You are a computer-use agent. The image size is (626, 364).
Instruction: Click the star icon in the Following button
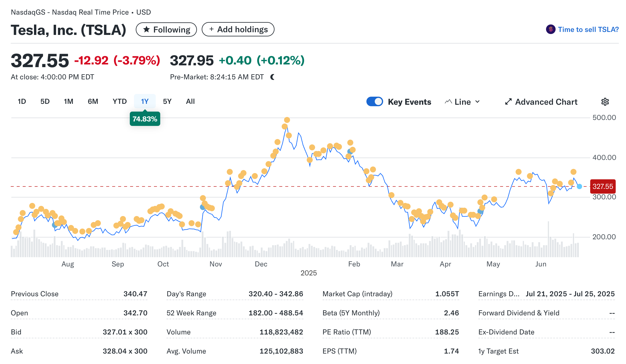click(146, 29)
